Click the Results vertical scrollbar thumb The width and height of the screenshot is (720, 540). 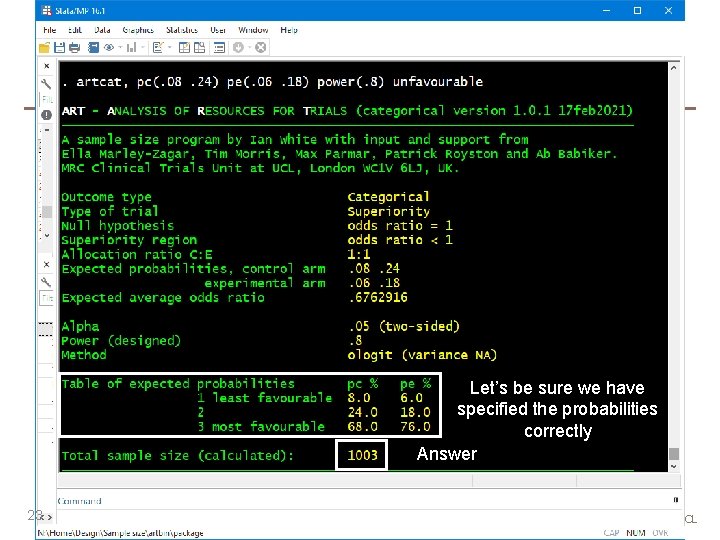(x=673, y=453)
